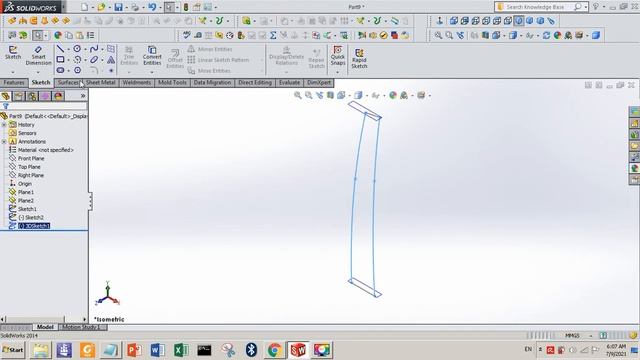Switch to the Evaluate tab

click(x=289, y=82)
